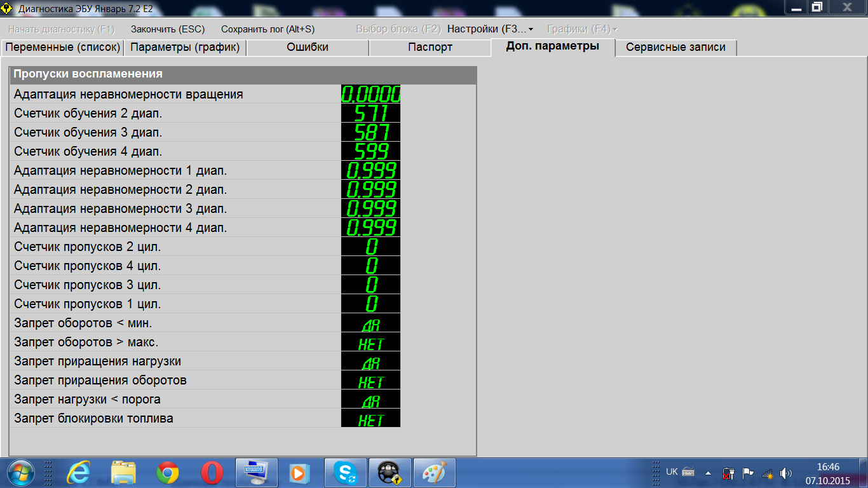Open the Opera browser from the taskbar

[x=212, y=473]
